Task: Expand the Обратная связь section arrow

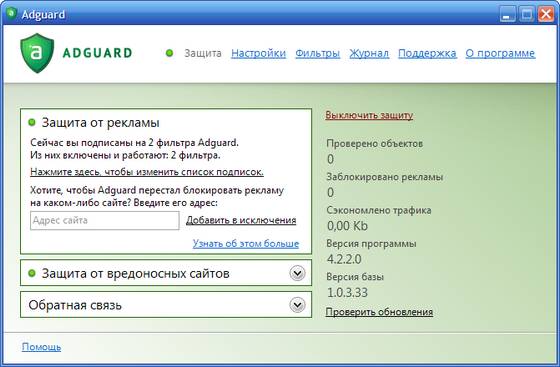Action: click(x=297, y=305)
